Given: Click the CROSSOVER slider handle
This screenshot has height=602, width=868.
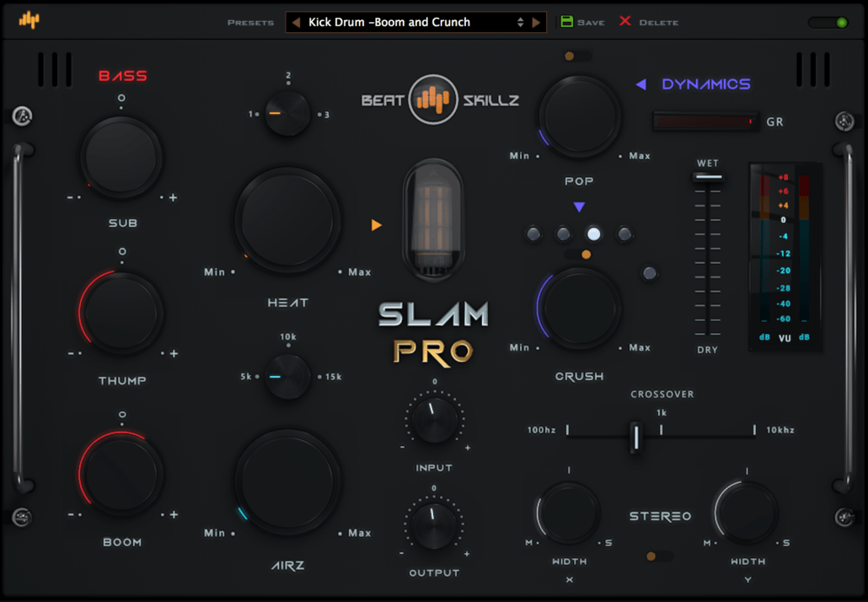Looking at the screenshot, I should coord(636,437).
